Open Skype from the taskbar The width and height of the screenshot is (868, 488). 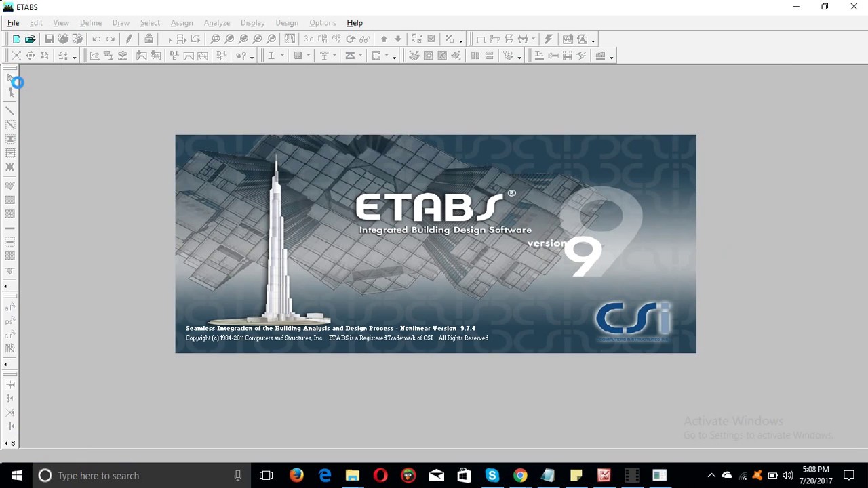492,475
